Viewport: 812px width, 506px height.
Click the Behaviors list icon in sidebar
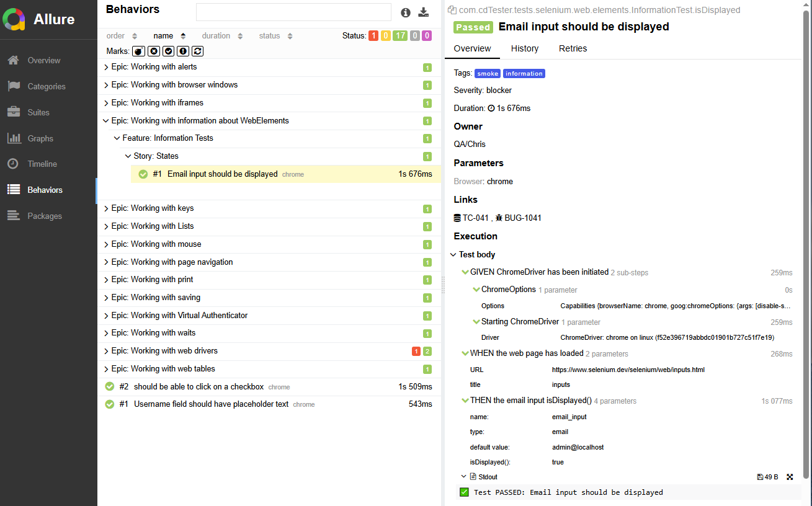click(14, 190)
